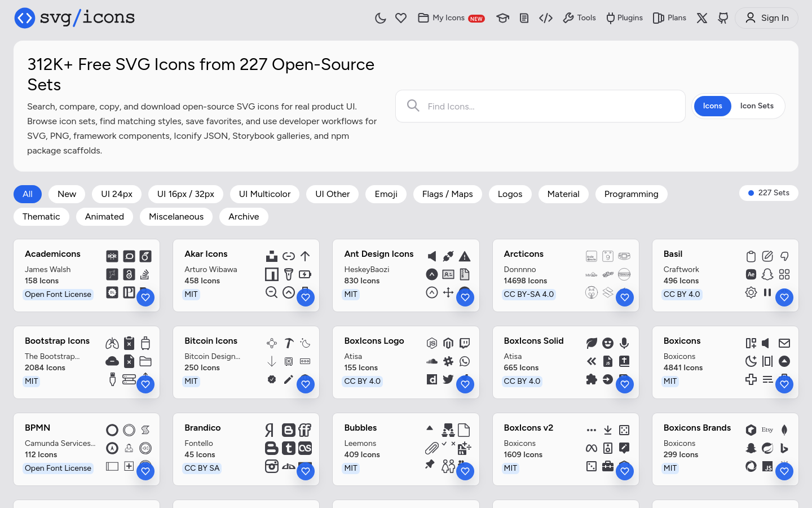Click the CC BY SA license on Brandico
The image size is (812, 508).
[x=202, y=468]
